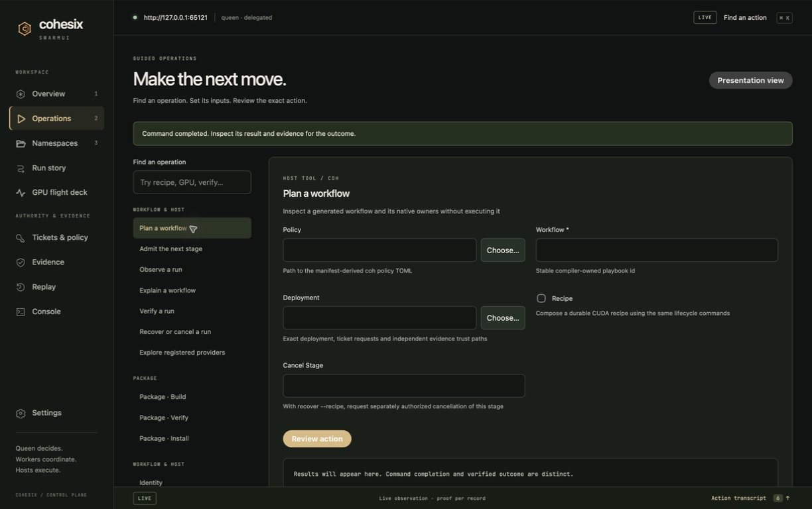Select Explain a workflow operation
The width and height of the screenshot is (812, 509).
[192, 290]
